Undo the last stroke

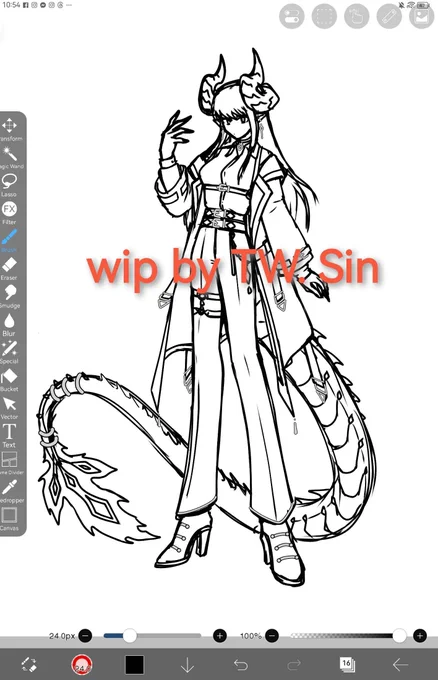[x=241, y=664]
